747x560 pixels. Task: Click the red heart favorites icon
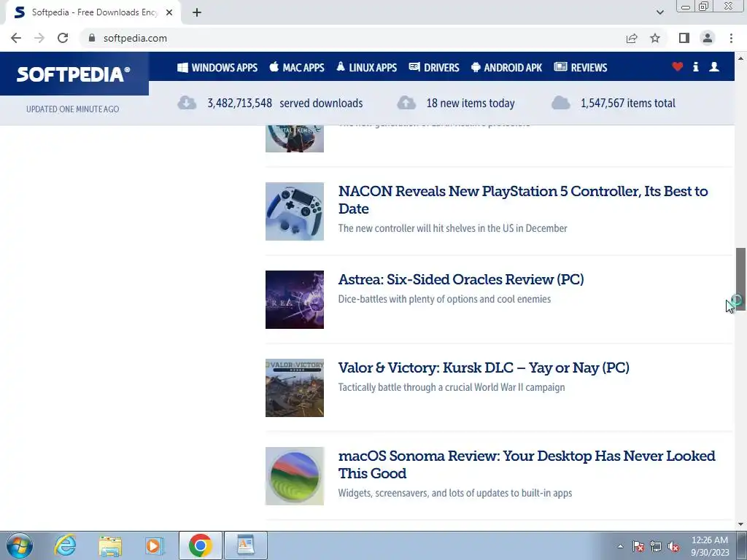pyautogui.click(x=678, y=66)
